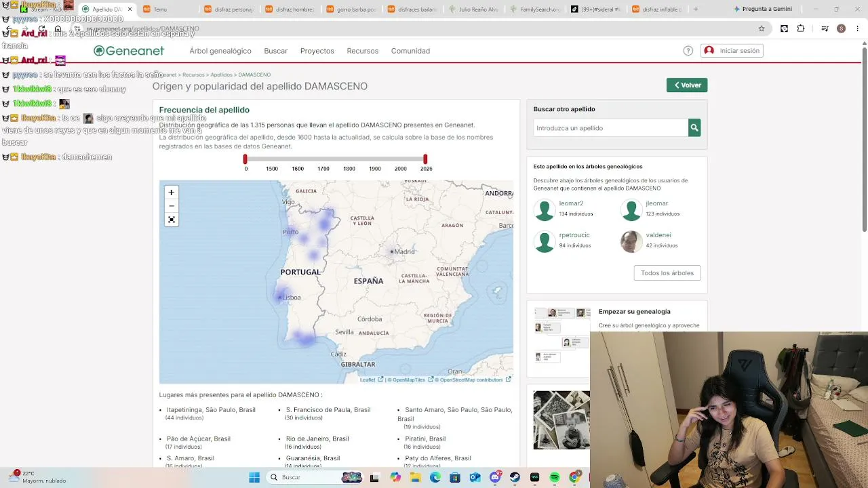Open the help question mark icon
Viewport: 868px width, 488px height.
[x=688, y=51]
